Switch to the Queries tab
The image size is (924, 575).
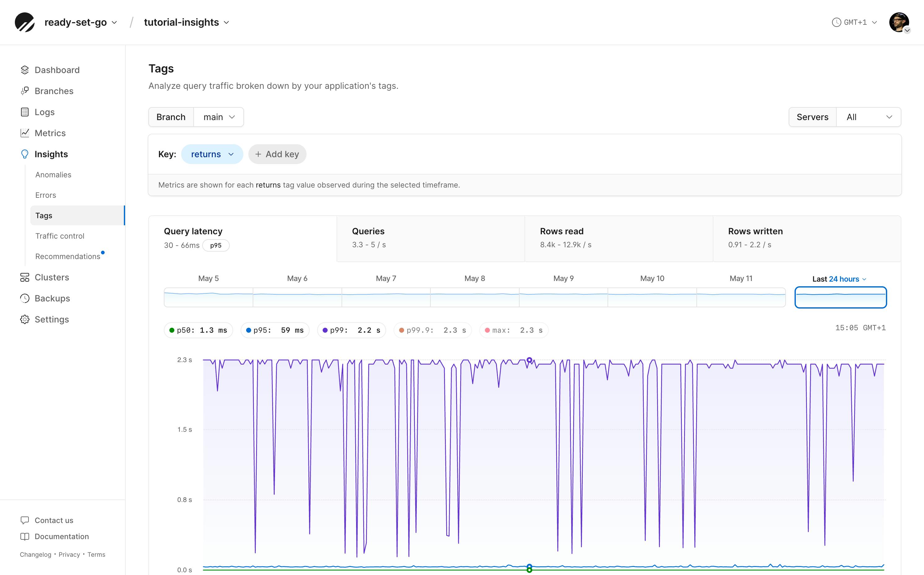431,239
